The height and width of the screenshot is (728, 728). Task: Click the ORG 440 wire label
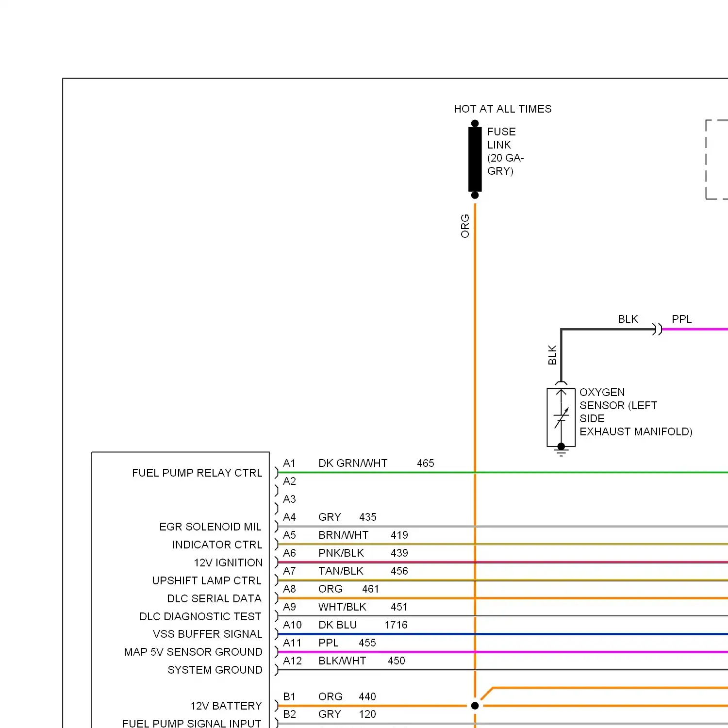coord(347,696)
